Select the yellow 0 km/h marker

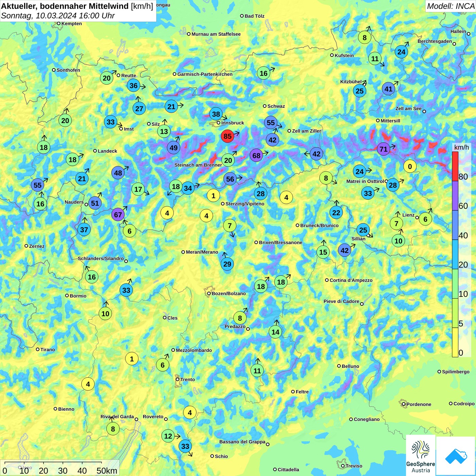[410, 166]
